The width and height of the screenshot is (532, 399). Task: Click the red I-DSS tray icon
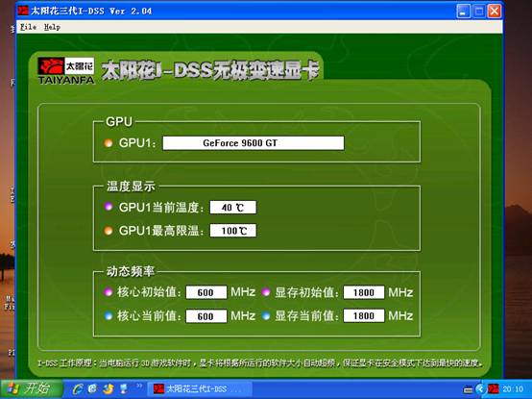click(494, 388)
